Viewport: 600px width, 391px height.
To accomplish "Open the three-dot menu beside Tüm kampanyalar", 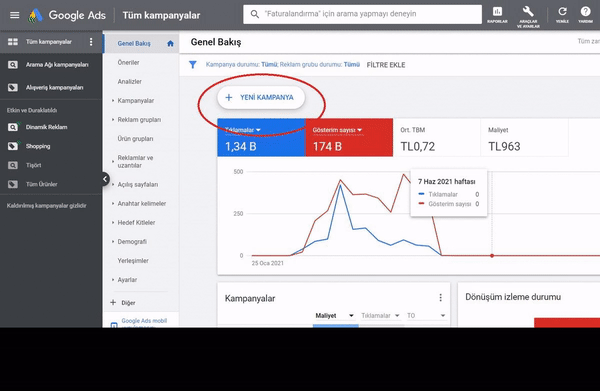I will pyautogui.click(x=91, y=42).
